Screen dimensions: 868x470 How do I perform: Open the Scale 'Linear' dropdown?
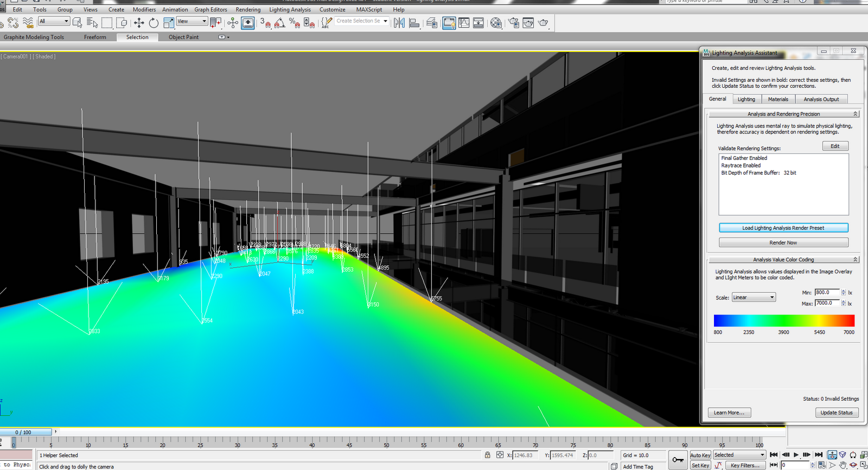[x=754, y=297]
